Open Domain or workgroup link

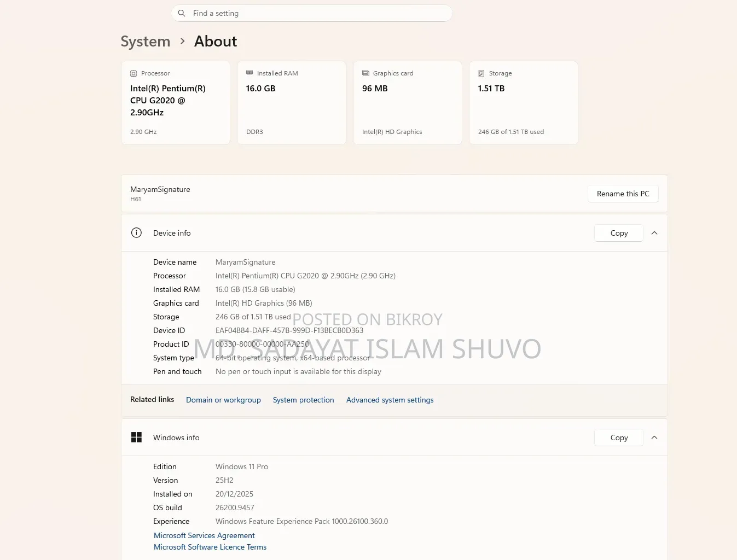(x=223, y=400)
